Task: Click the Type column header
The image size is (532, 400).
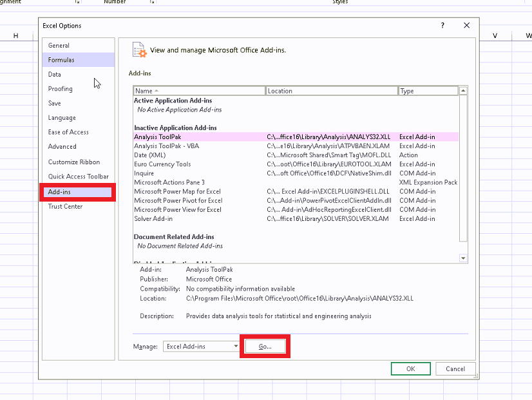Action: (x=428, y=91)
